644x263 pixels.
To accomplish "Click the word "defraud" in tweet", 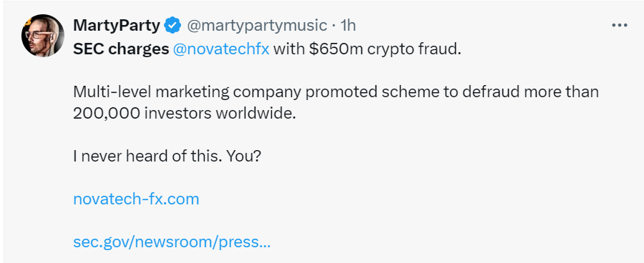I will tap(489, 92).
